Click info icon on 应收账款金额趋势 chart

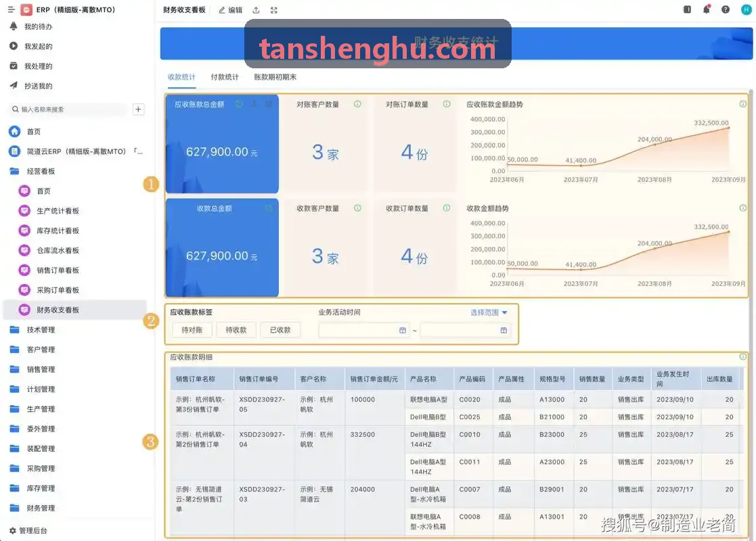click(x=742, y=104)
